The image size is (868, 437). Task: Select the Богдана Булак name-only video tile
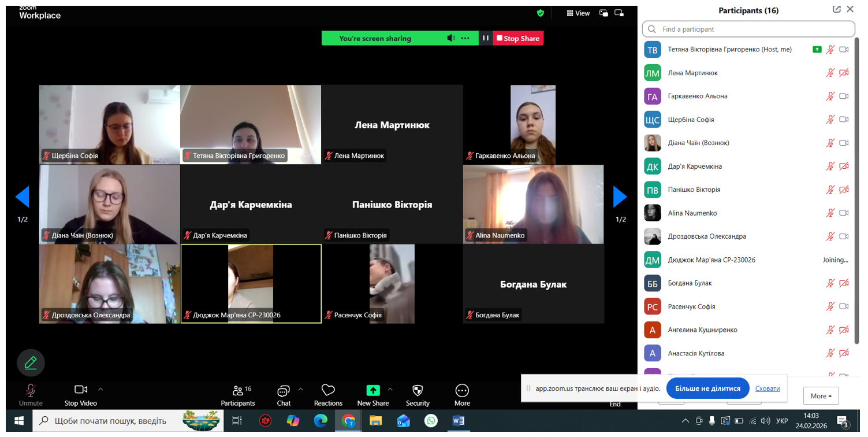click(x=534, y=284)
